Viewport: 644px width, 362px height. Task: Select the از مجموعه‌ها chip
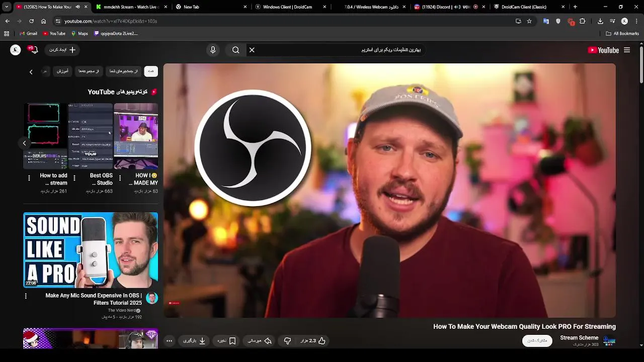(89, 71)
